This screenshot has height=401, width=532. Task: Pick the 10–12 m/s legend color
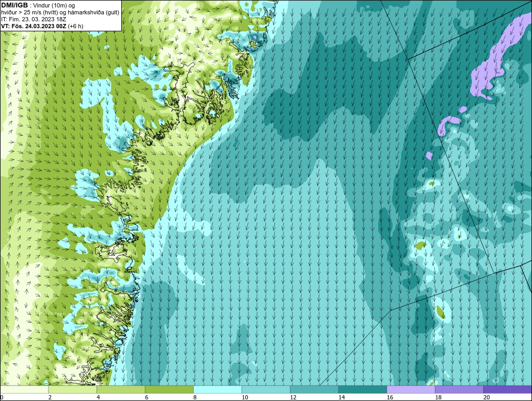[266, 389]
